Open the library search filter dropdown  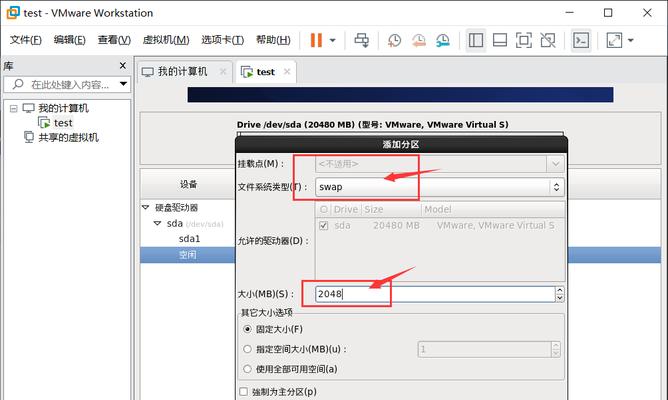point(123,84)
